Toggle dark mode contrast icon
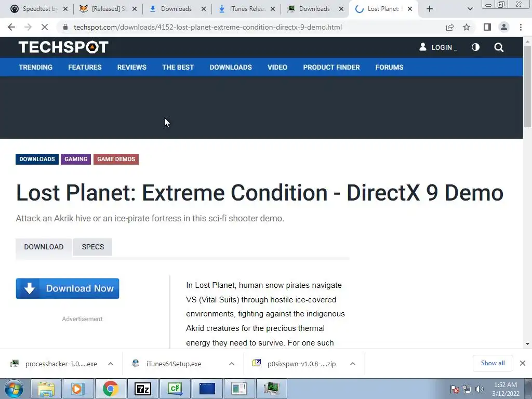Image resolution: width=532 pixels, height=399 pixels. pyautogui.click(x=476, y=47)
